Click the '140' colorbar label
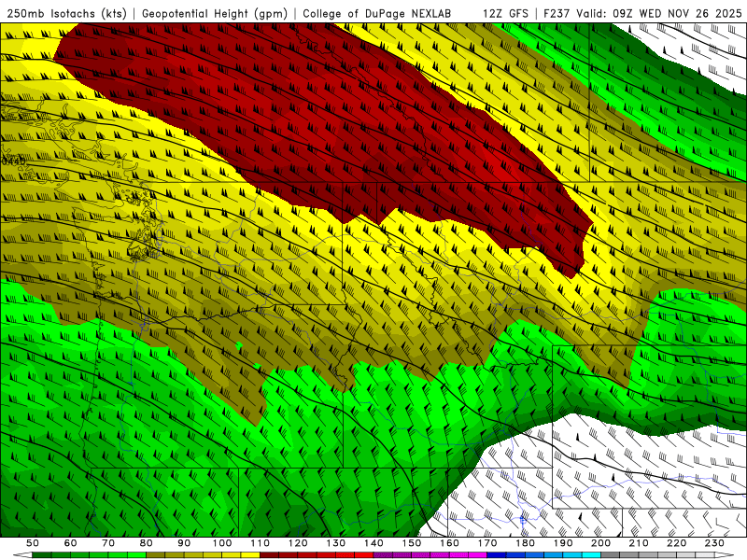The width and height of the screenshot is (747, 560). click(x=374, y=543)
